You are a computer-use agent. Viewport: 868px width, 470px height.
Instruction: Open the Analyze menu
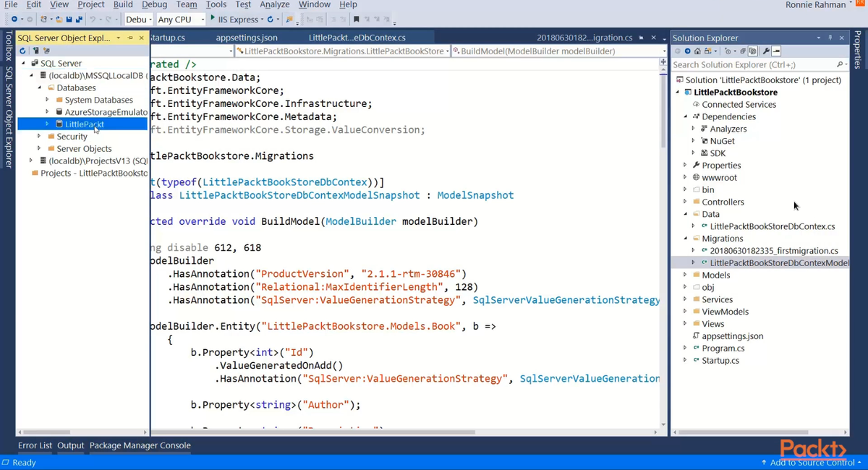click(275, 4)
